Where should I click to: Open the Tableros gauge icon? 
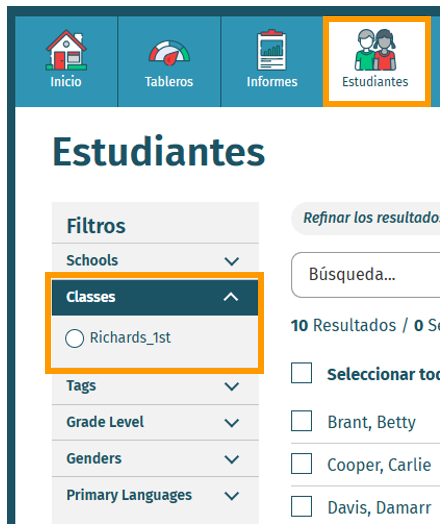(169, 53)
